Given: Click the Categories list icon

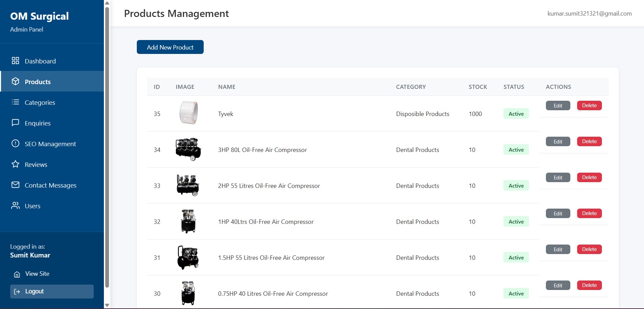Looking at the screenshot, I should pos(15,102).
